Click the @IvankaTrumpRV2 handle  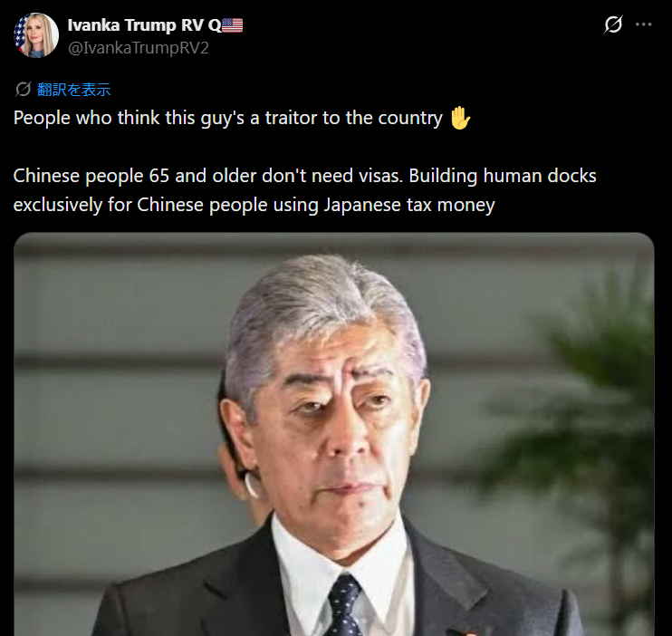click(139, 48)
